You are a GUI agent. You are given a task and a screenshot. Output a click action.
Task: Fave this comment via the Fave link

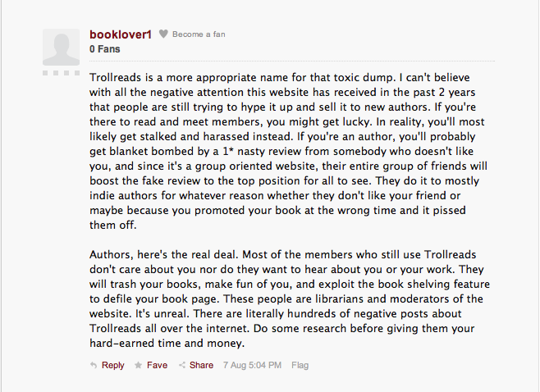click(x=157, y=365)
